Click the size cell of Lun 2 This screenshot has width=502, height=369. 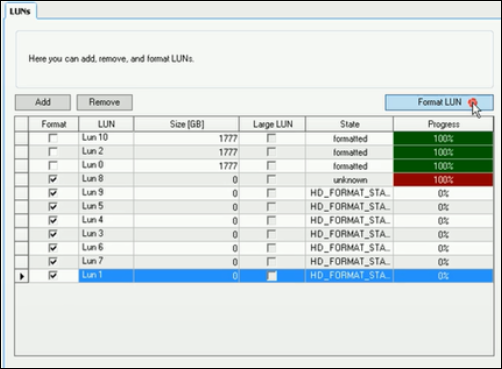pyautogui.click(x=186, y=152)
